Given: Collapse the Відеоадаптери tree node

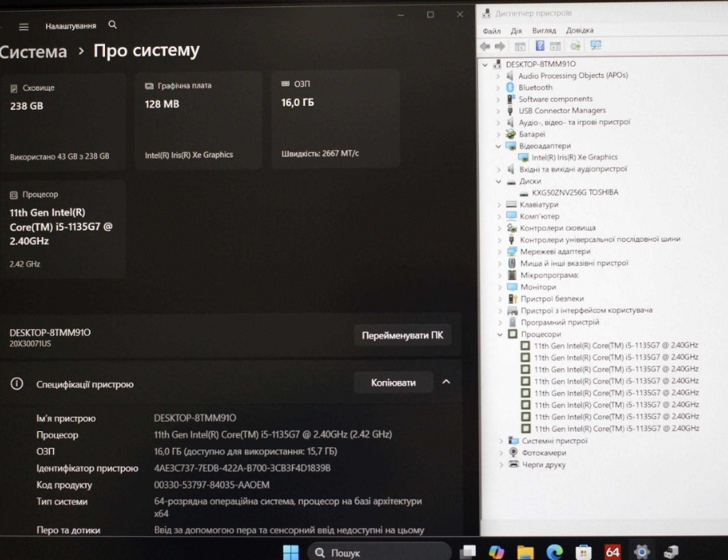Looking at the screenshot, I should [500, 146].
